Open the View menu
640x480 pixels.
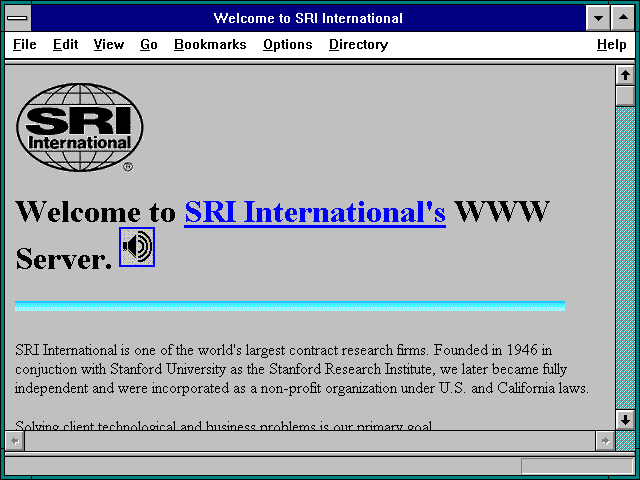point(109,44)
